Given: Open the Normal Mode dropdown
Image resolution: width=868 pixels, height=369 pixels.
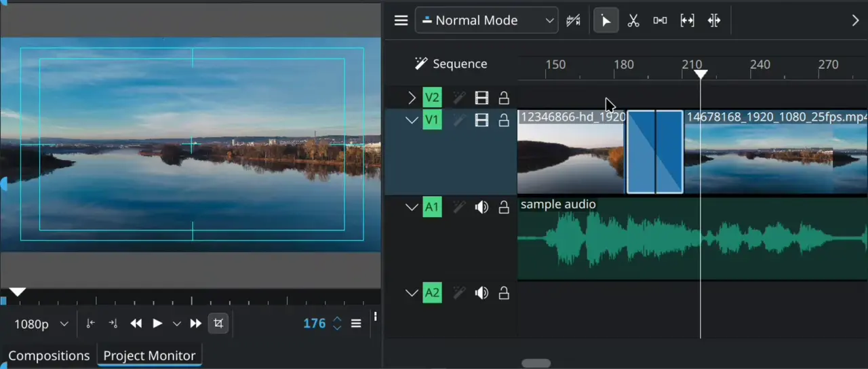Looking at the screenshot, I should (x=486, y=20).
